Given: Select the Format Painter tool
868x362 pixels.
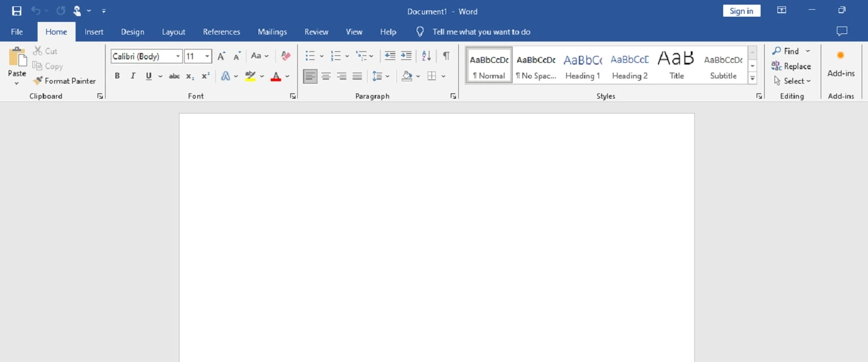Looking at the screenshot, I should pos(64,81).
